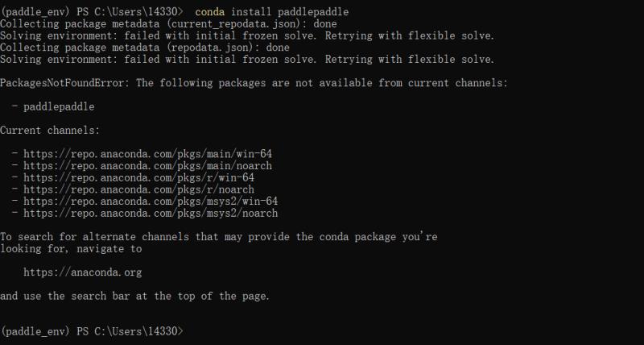Click current_repodata.json in the first output line
This screenshot has height=345, width=644.
pos(234,24)
